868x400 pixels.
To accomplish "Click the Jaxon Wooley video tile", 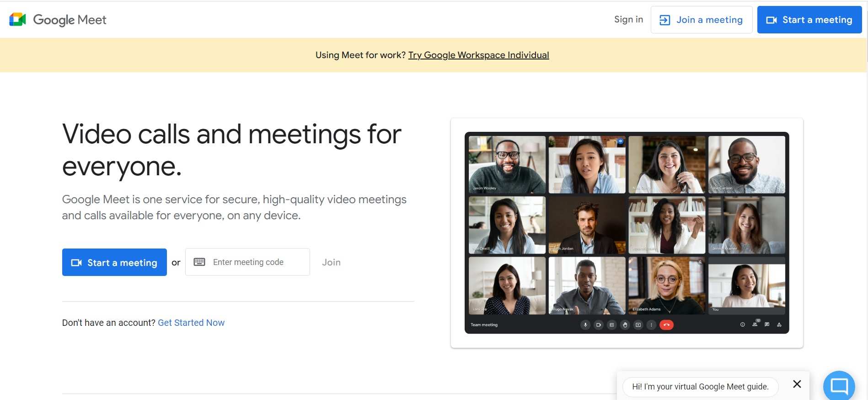I will pyautogui.click(x=507, y=164).
